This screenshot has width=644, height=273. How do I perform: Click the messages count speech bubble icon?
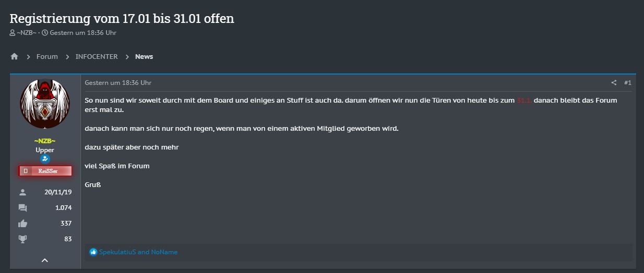pos(22,208)
